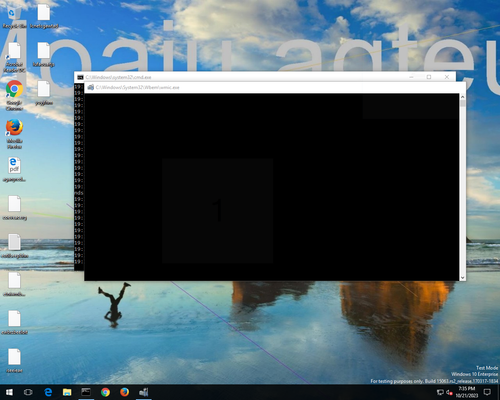
Task: Open the Recycle Bin desktop icon
Action: point(13,17)
